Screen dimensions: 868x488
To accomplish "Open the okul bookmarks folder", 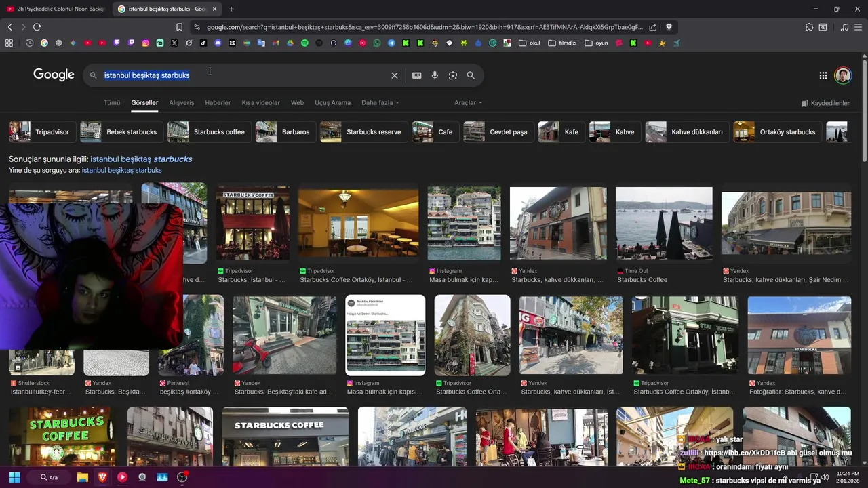I will coord(530,43).
